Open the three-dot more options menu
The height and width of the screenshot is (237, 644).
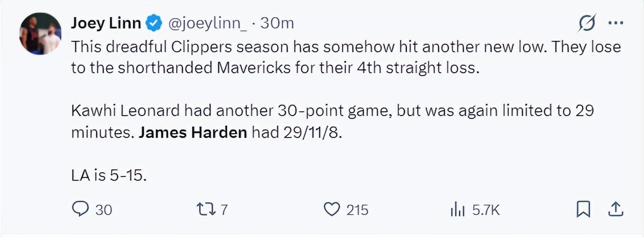tap(616, 23)
